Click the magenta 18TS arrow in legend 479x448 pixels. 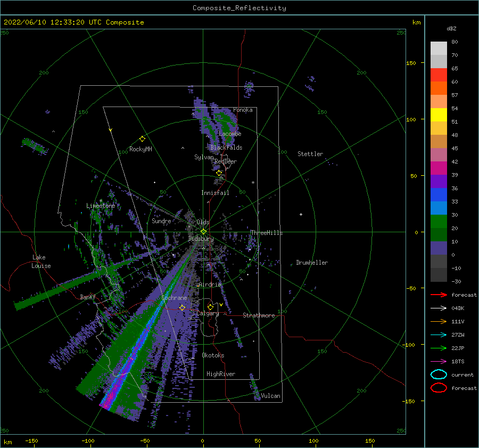coord(439,362)
